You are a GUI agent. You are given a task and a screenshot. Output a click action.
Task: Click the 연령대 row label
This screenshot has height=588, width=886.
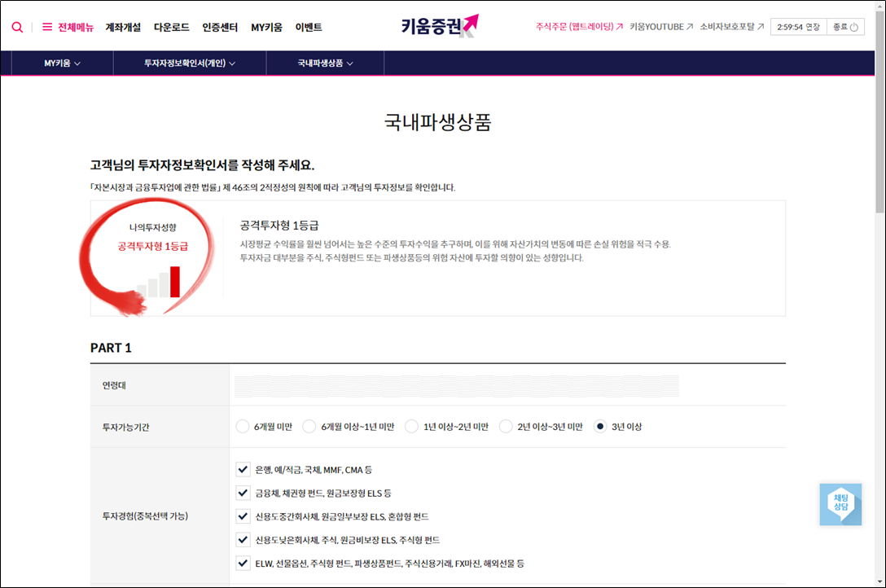point(114,385)
